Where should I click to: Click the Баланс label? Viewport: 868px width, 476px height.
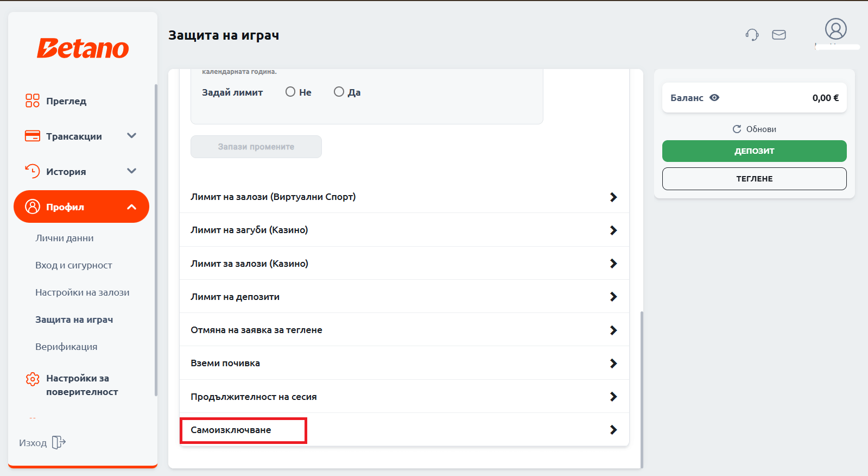coord(687,98)
